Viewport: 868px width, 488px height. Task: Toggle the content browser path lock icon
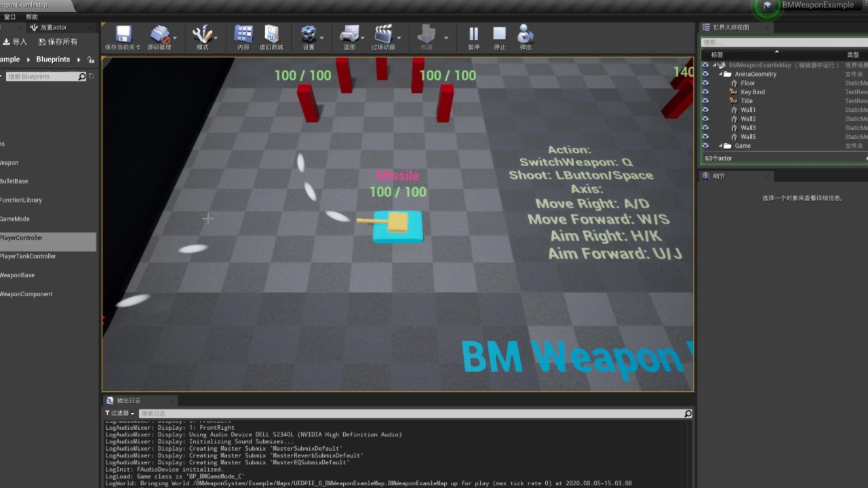[91, 60]
